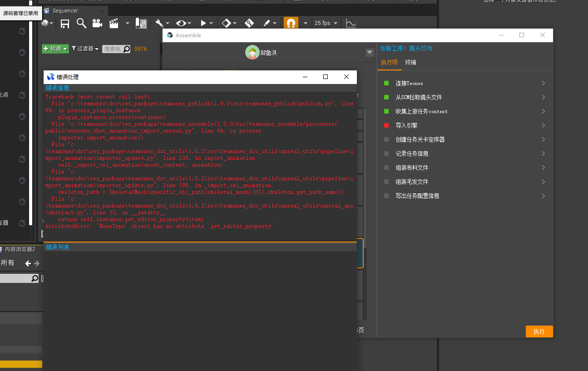The image size is (588, 371).
Task: Click the curve editor icon beside fps
Action: [351, 23]
